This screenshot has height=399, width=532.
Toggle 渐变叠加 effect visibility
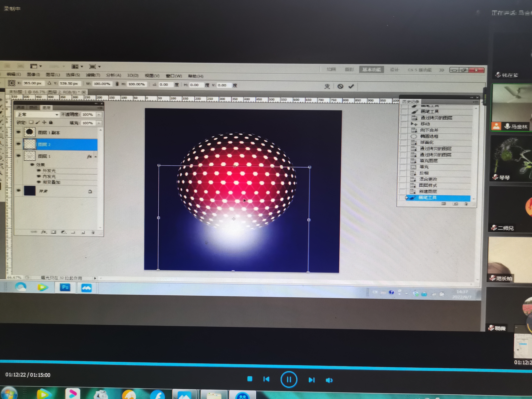pos(39,182)
